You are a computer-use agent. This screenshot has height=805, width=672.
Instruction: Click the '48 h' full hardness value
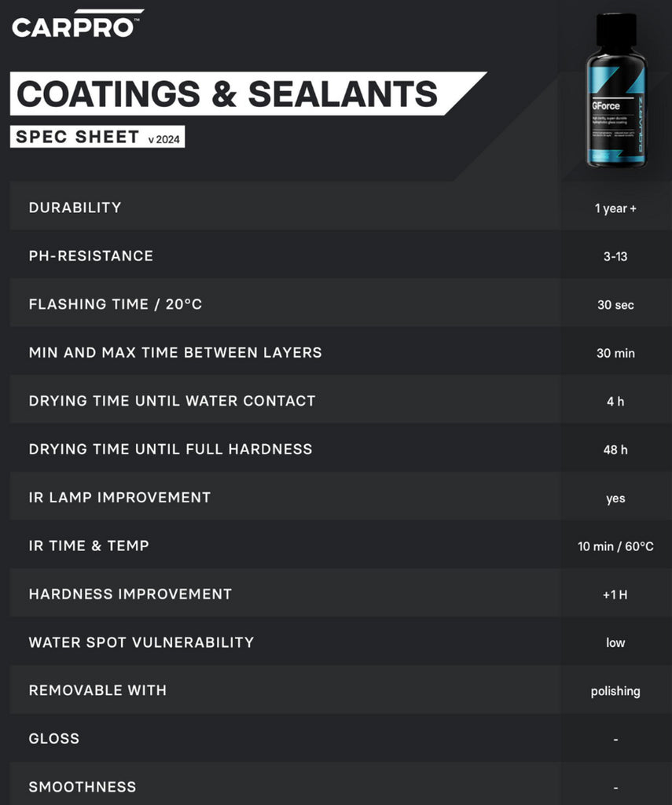615,450
